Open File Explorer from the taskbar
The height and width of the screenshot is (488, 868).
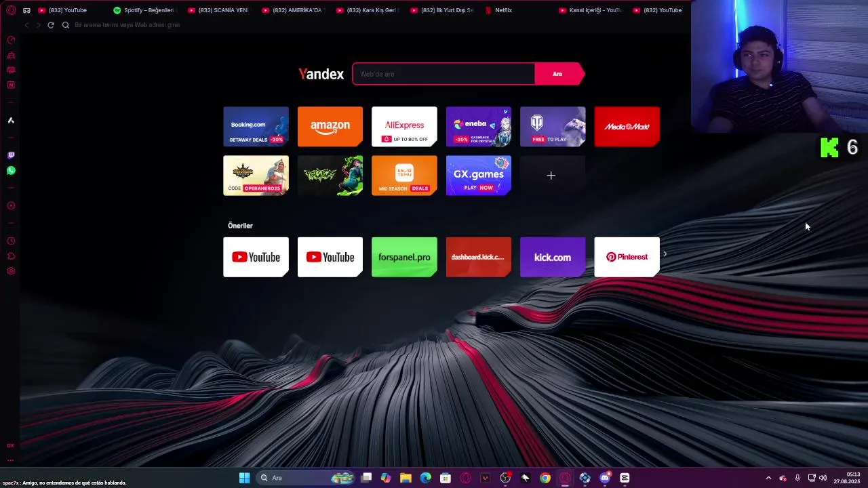click(x=406, y=478)
